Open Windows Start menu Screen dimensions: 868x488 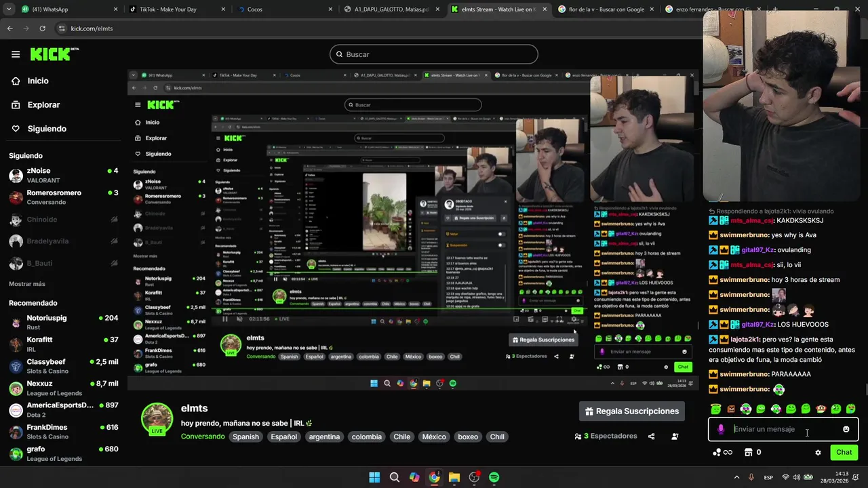point(374,477)
